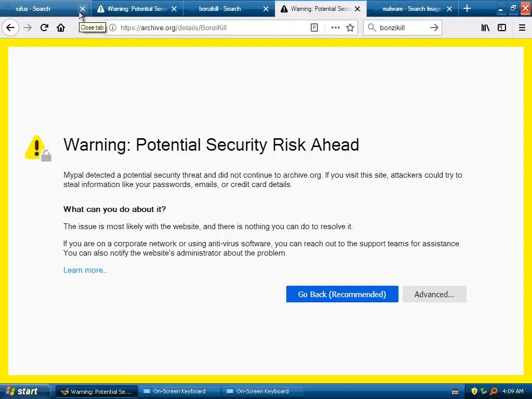532x399 pixels.
Task: Open the Windows start menu
Action: [x=25, y=391]
